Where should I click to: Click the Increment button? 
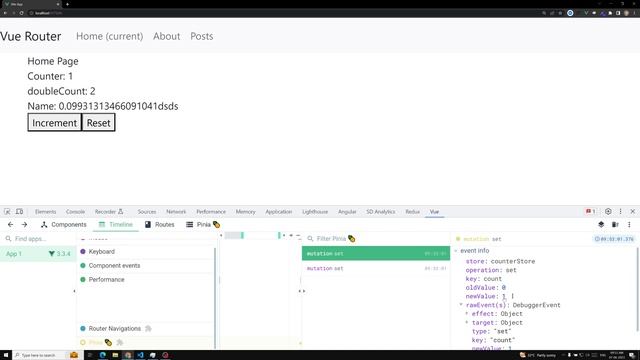54,122
